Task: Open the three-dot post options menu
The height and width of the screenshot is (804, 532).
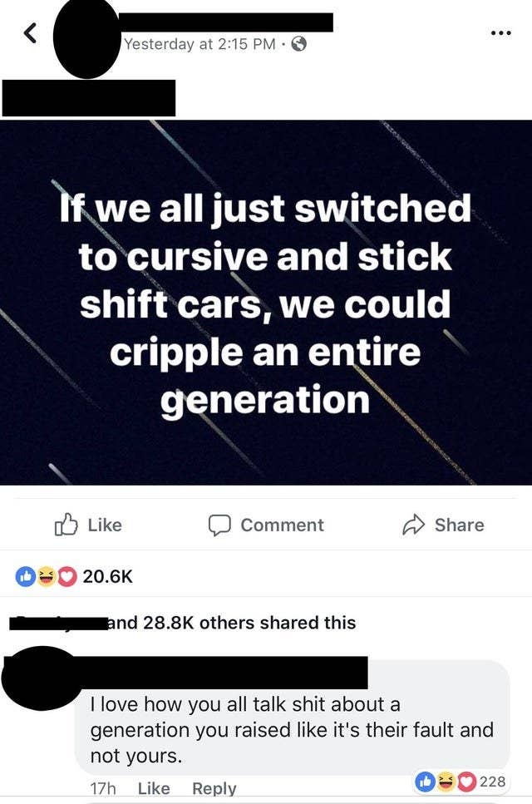Action: (500, 33)
